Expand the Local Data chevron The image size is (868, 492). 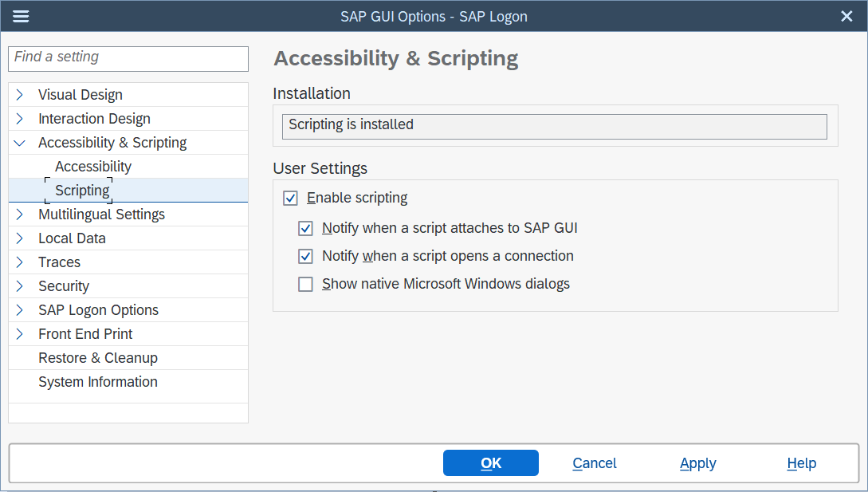pos(20,238)
